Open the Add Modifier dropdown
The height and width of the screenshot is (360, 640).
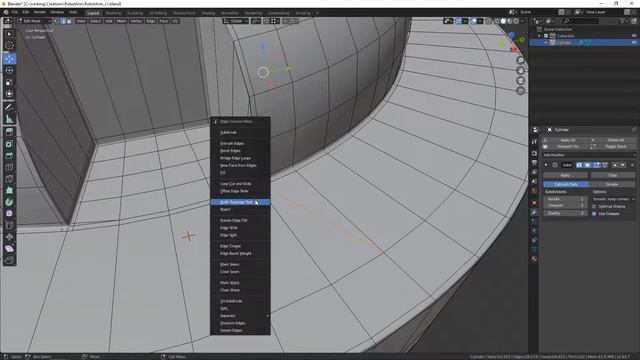[589, 155]
